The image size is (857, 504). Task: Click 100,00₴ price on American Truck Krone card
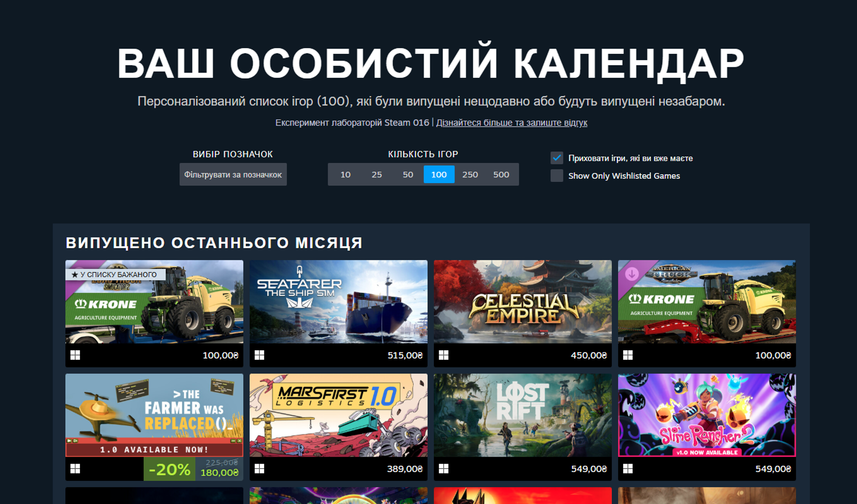tap(773, 355)
